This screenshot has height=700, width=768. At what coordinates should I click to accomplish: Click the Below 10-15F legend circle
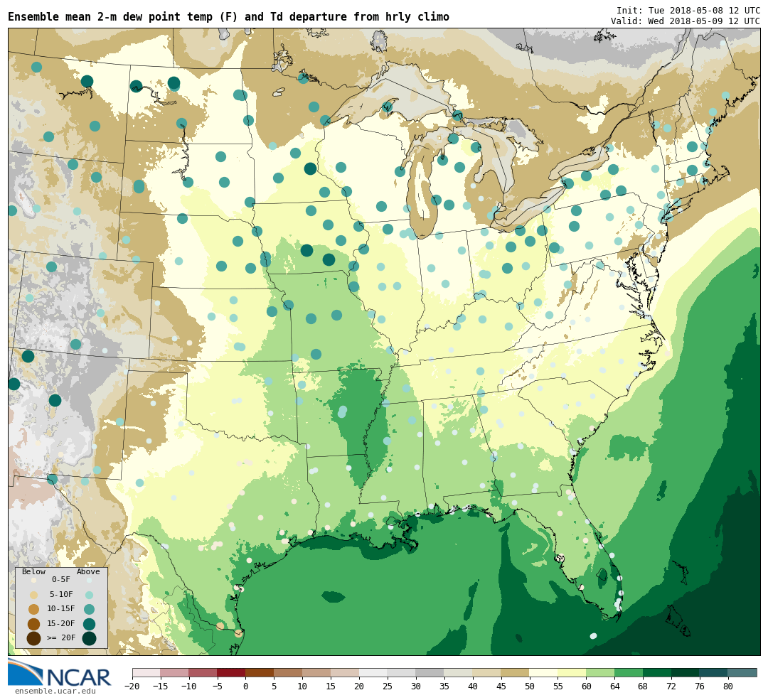click(x=33, y=609)
